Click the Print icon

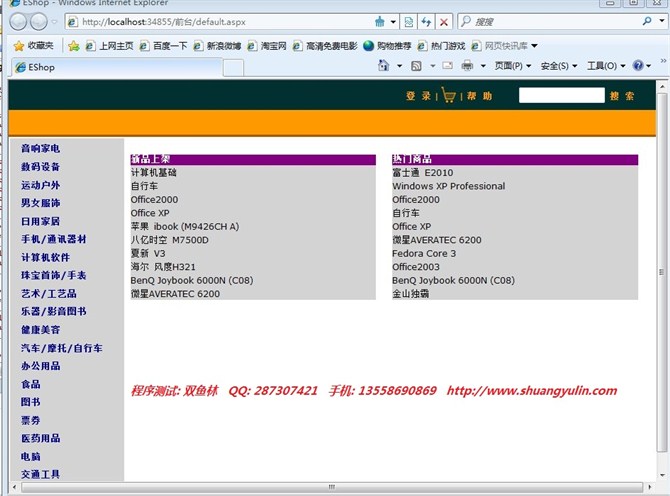pos(467,65)
